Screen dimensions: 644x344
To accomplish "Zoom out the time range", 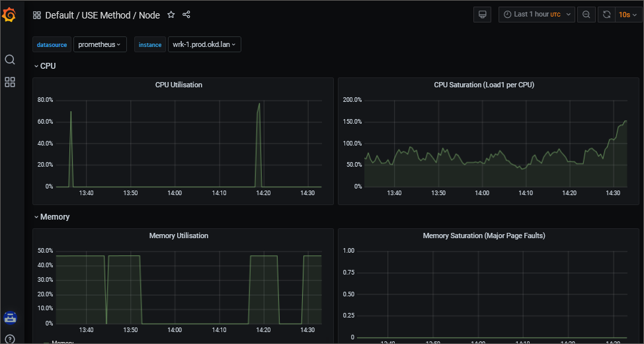I will pyautogui.click(x=586, y=15).
